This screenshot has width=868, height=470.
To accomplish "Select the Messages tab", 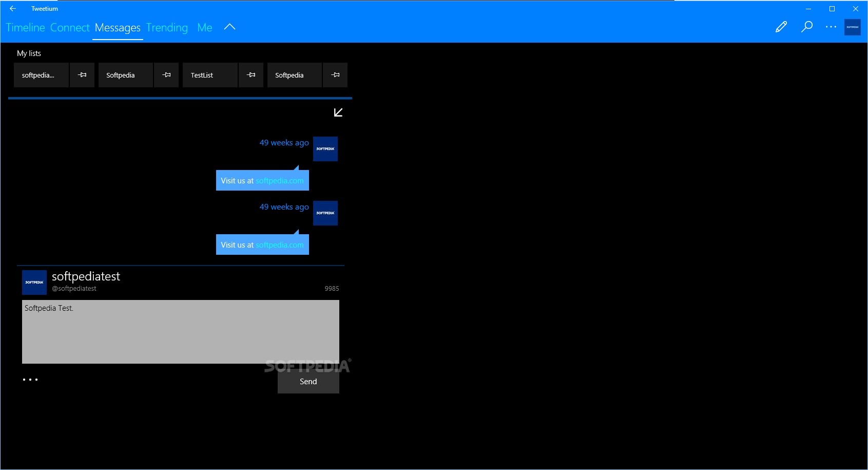I will [118, 28].
